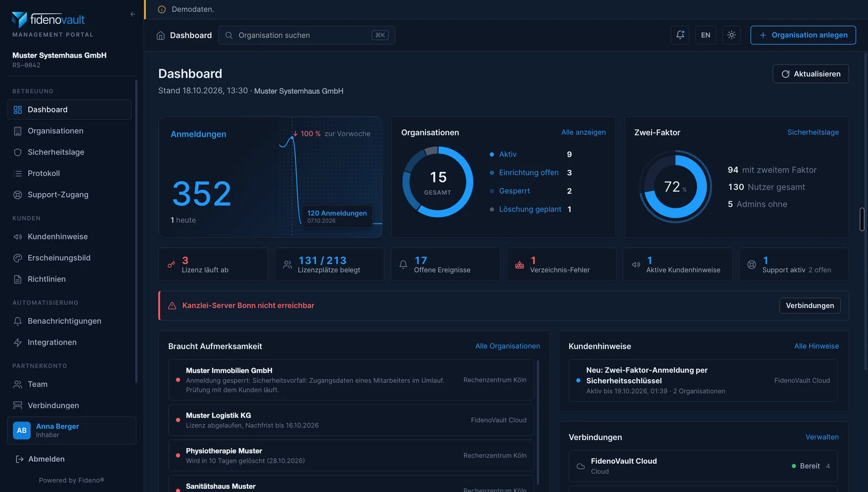Image resolution: width=868 pixels, height=492 pixels.
Task: Open the Muster Logistik KG entry
Action: pyautogui.click(x=351, y=420)
